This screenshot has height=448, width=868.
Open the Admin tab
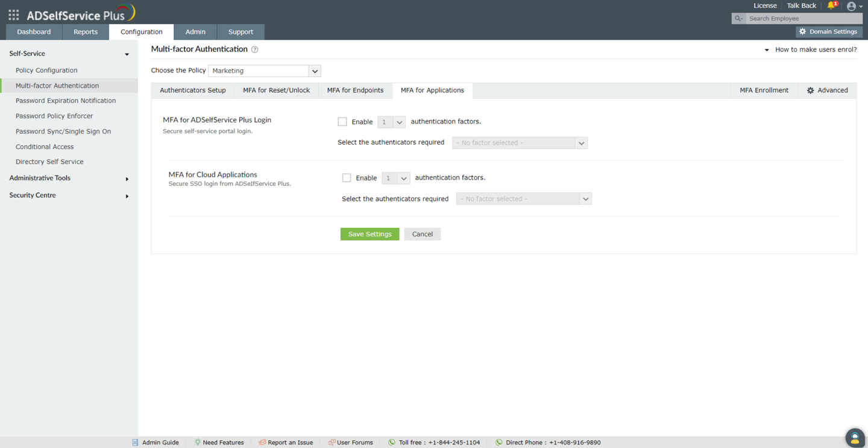(x=195, y=32)
